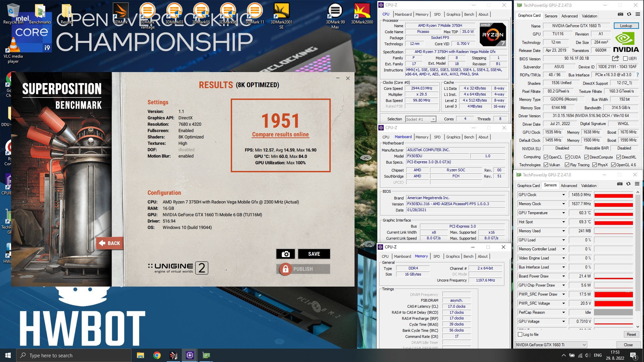Click the GPU-Z Lookup button
The height and width of the screenshot is (362, 644).
click(x=626, y=26)
